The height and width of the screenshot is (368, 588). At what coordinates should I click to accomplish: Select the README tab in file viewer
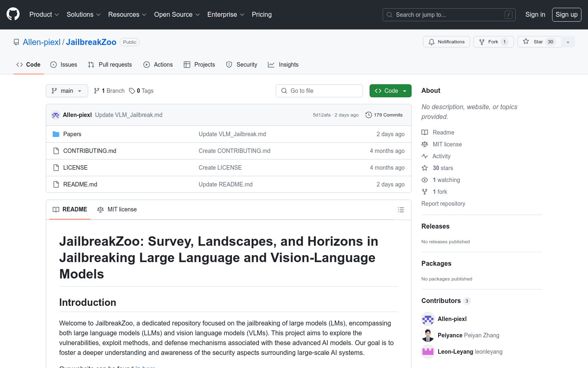(70, 209)
